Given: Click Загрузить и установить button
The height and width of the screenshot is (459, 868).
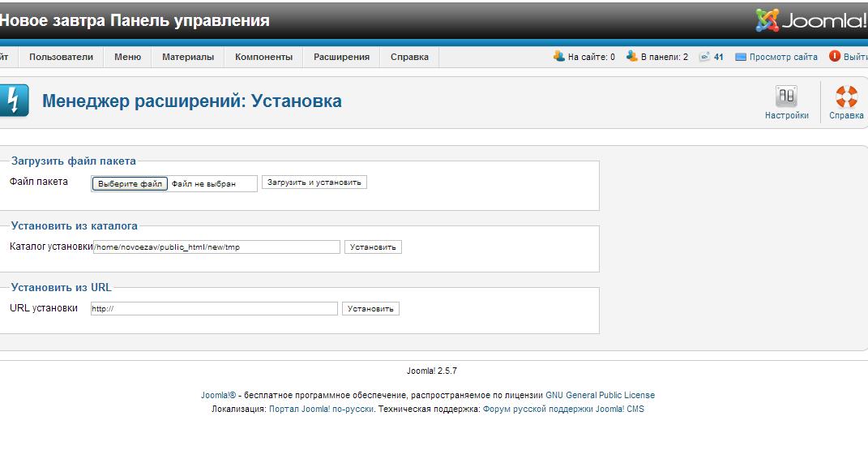Looking at the screenshot, I should [x=314, y=182].
